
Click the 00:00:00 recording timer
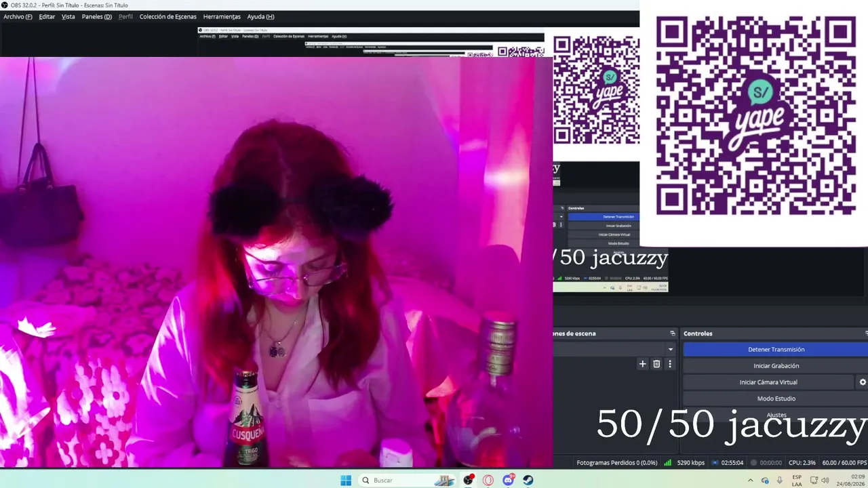point(771,463)
